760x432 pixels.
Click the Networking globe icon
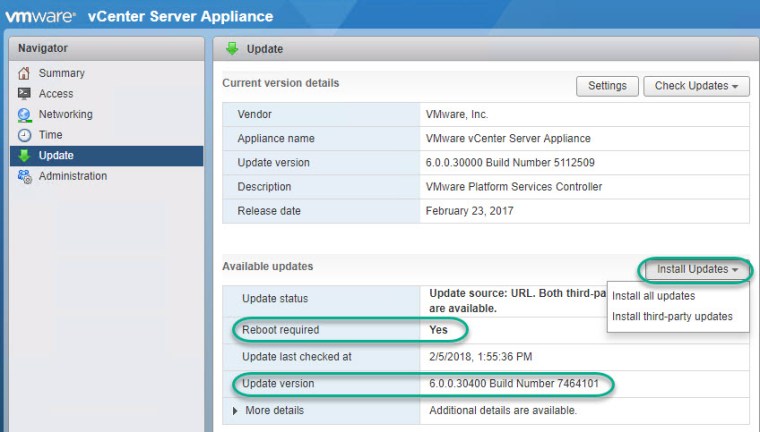pyautogui.click(x=24, y=114)
